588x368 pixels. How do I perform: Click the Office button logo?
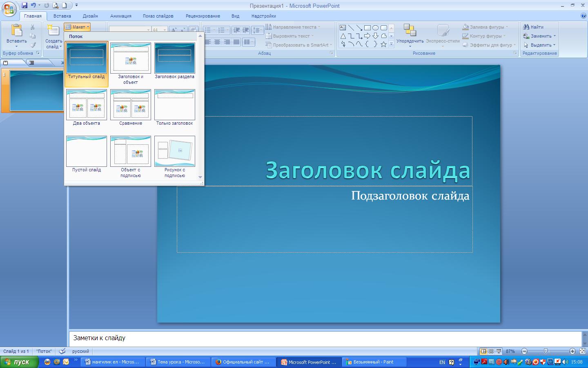click(x=9, y=8)
